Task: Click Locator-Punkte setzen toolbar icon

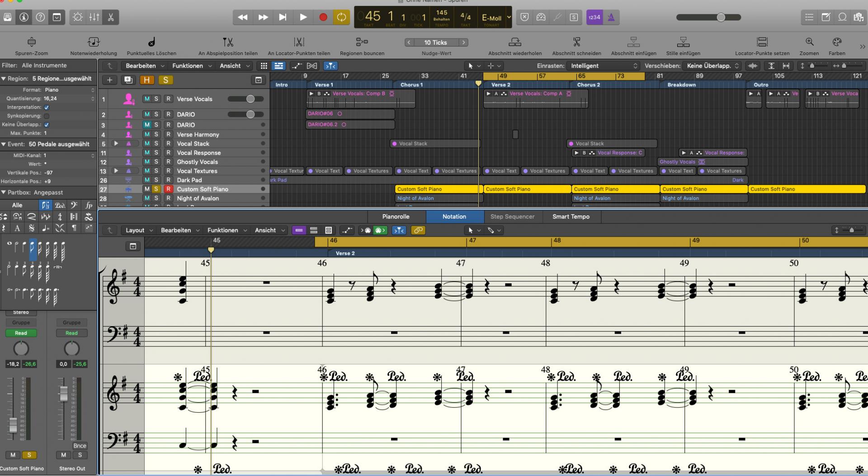Action: tap(762, 42)
